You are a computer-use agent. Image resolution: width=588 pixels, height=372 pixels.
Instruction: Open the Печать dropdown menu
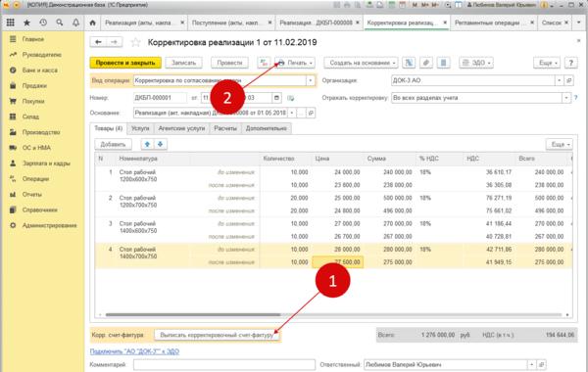click(295, 63)
